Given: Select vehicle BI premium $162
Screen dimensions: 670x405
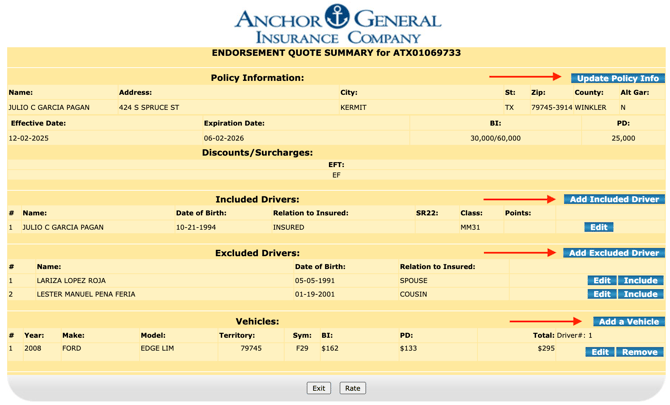Looking at the screenshot, I should click(330, 348).
